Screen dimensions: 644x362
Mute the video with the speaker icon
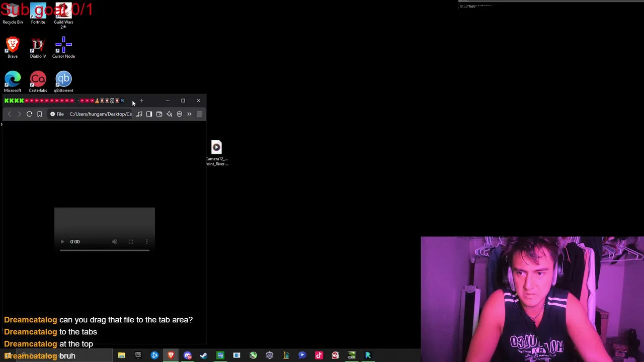pyautogui.click(x=115, y=242)
